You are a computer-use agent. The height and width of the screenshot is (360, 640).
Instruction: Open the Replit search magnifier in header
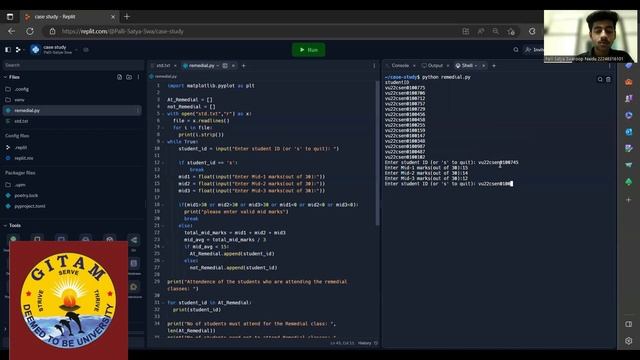click(x=516, y=50)
